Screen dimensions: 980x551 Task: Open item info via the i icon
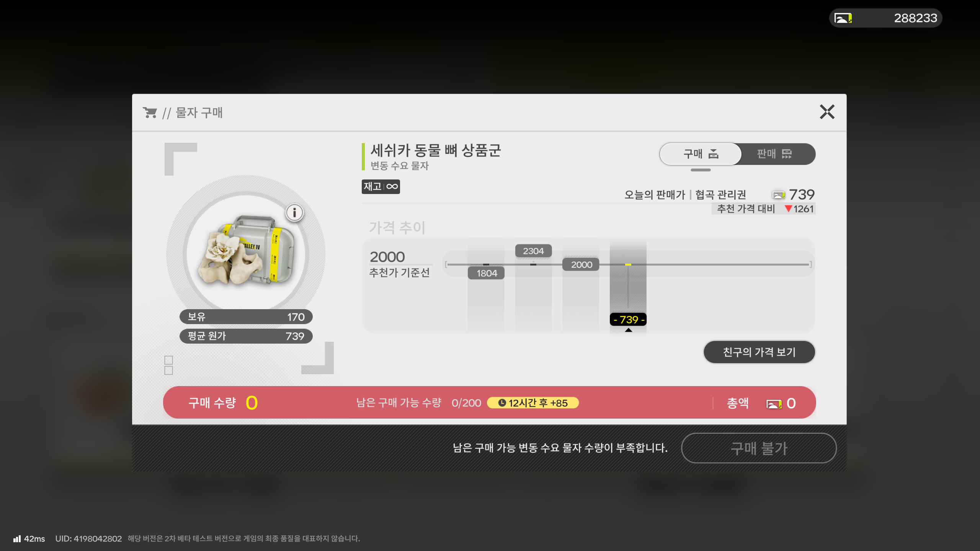(294, 212)
